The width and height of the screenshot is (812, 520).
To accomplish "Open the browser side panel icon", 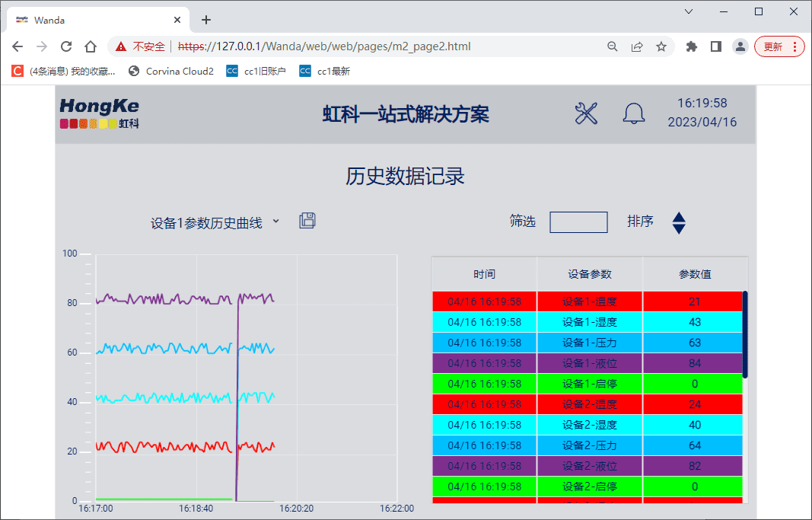I will [715, 46].
